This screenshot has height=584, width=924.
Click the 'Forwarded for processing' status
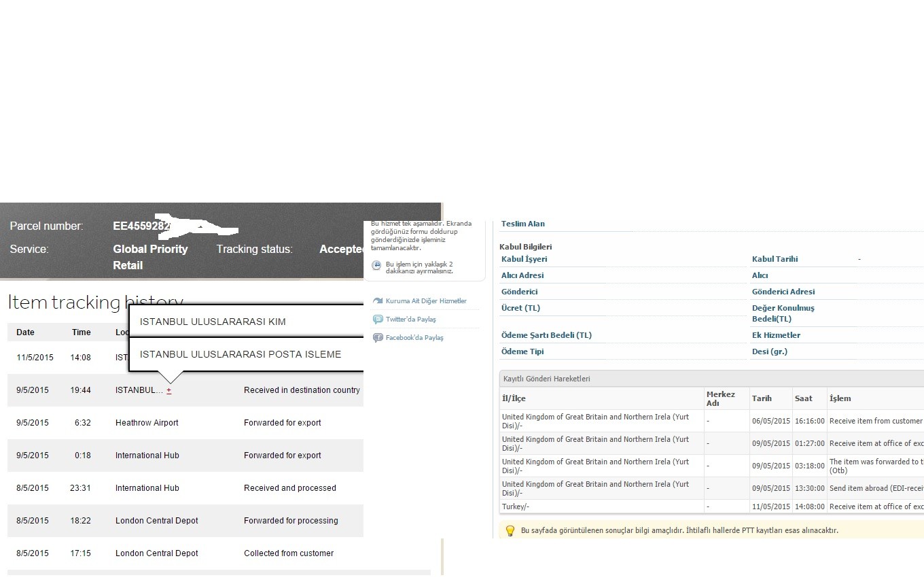pyautogui.click(x=291, y=521)
